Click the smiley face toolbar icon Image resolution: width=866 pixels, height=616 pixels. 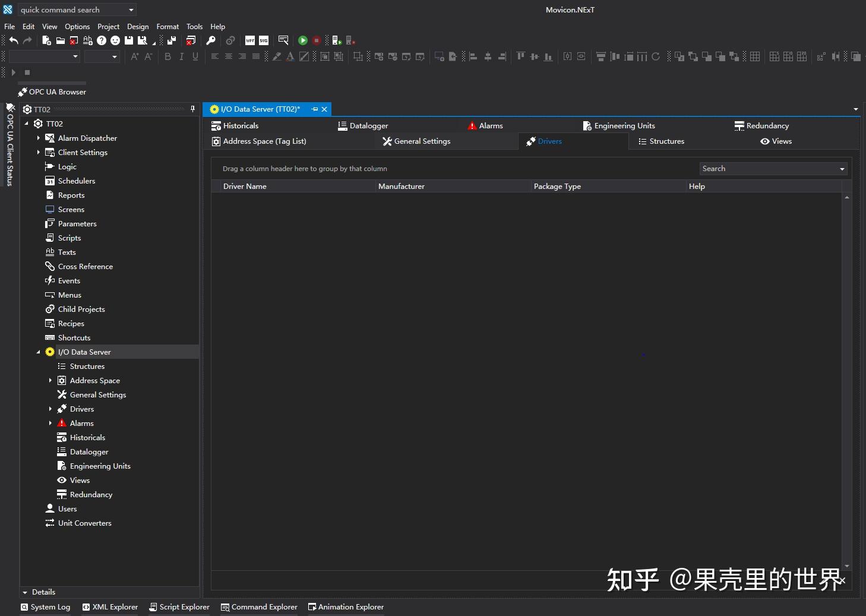(115, 40)
